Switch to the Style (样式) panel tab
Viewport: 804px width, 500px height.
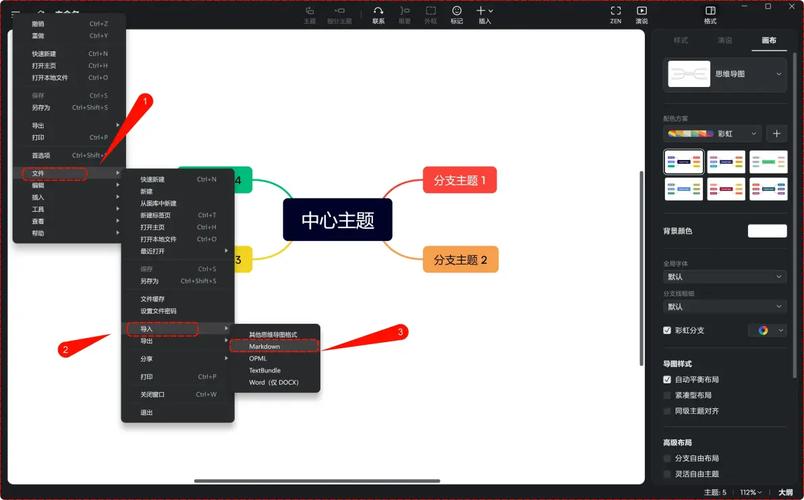pos(680,40)
